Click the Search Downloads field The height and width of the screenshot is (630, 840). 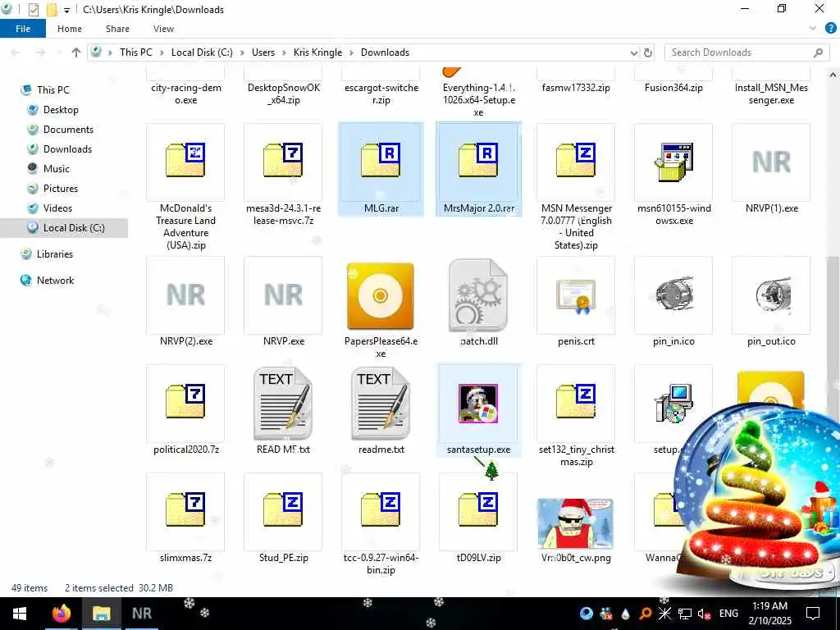747,52
